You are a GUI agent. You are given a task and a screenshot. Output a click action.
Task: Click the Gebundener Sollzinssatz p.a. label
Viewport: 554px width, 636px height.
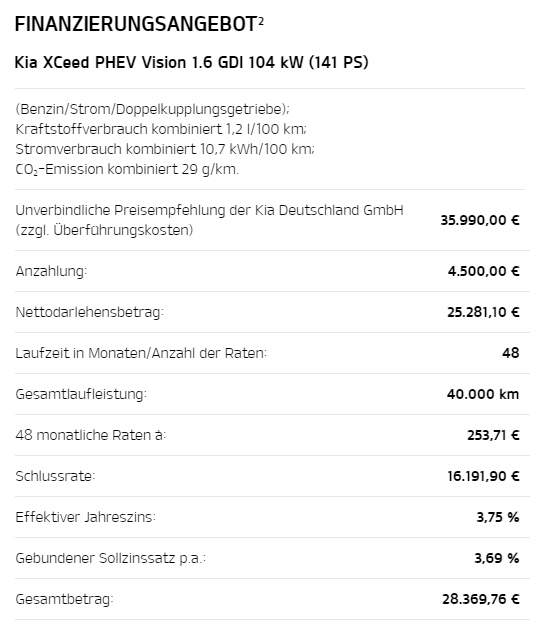point(111,558)
